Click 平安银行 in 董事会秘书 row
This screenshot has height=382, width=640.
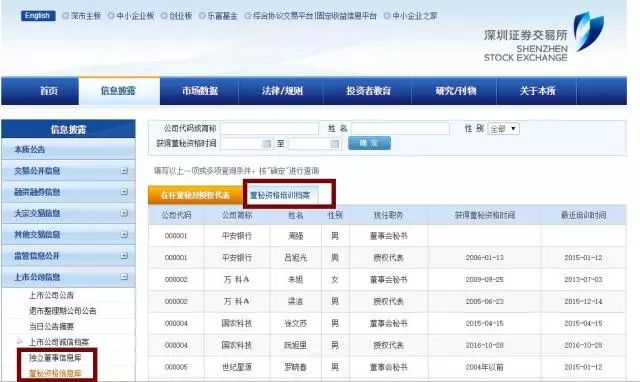pos(237,236)
